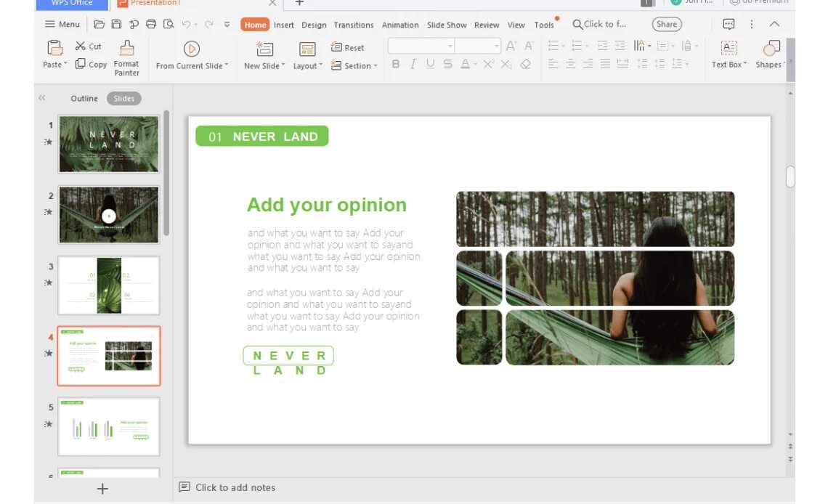Click the Print Preview magnifier icon
This screenshot has width=828, height=504.
pos(169,24)
